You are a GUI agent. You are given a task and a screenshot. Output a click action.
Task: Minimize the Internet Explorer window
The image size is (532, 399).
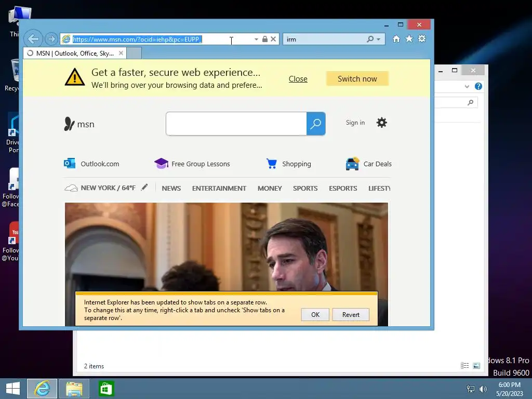point(386,24)
